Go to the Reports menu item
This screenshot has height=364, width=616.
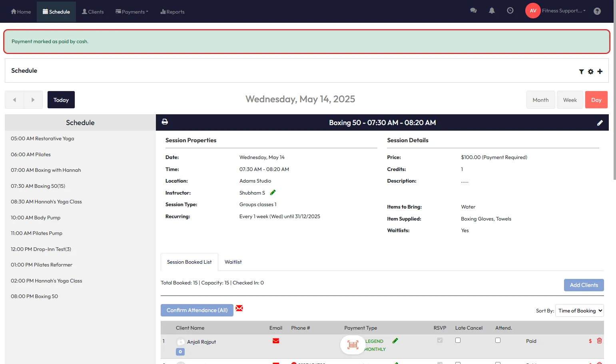[x=172, y=12]
